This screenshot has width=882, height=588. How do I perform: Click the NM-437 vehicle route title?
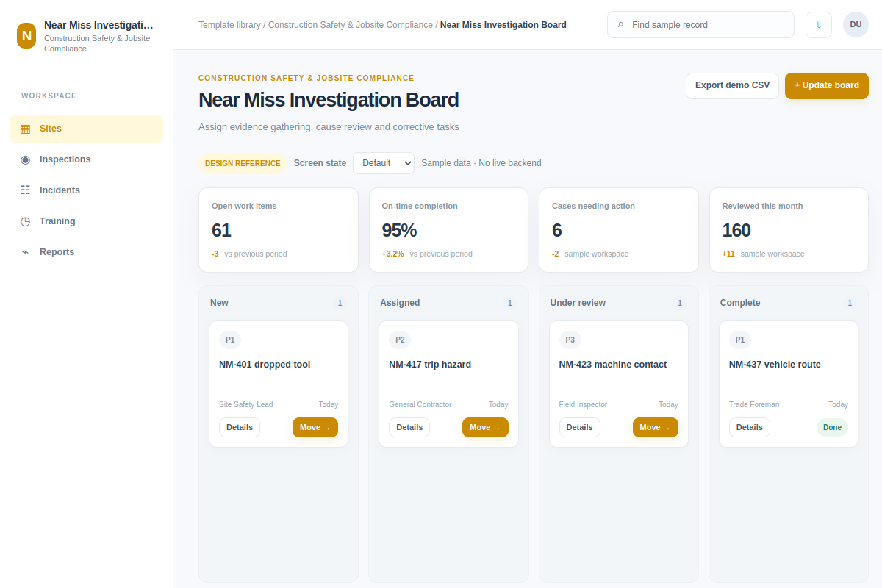point(775,365)
